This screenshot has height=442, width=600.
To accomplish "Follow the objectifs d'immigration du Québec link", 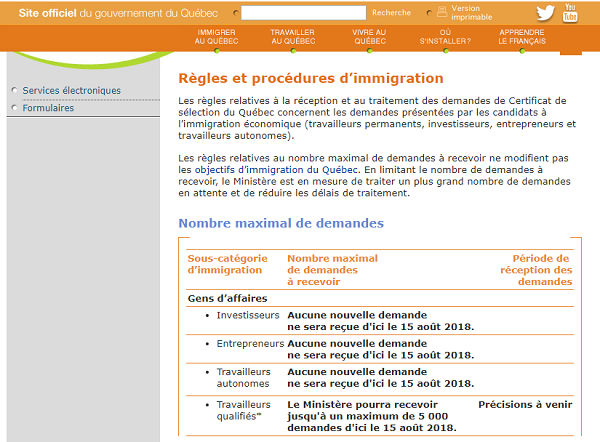I will (x=277, y=170).
